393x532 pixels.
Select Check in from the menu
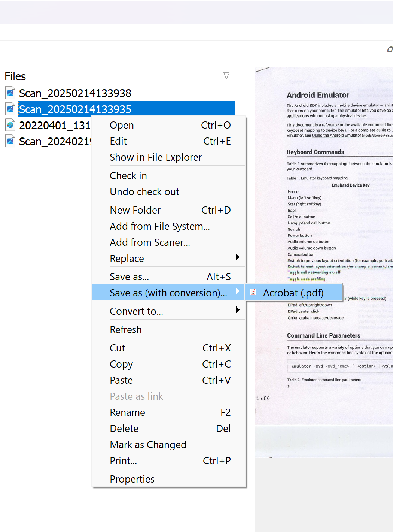128,176
